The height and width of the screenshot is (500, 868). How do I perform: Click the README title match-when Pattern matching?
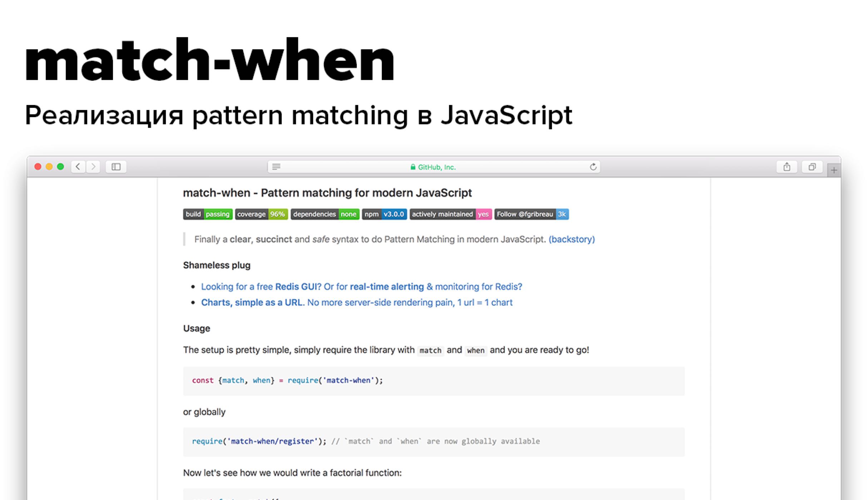coord(327,193)
